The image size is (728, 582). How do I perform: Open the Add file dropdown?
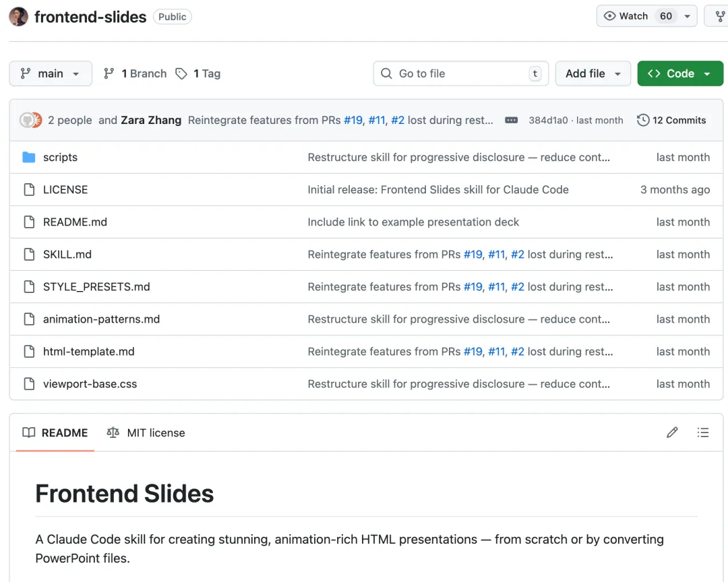[593, 74]
